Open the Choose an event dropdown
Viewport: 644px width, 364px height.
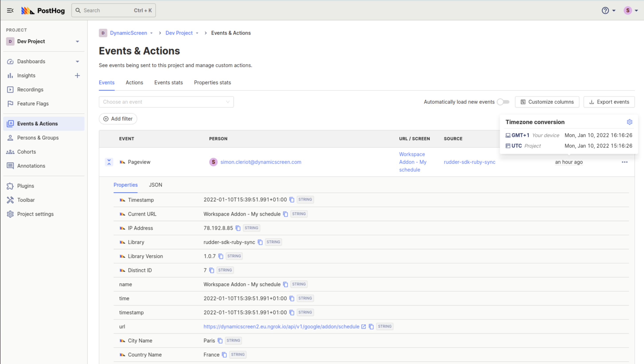tap(166, 102)
